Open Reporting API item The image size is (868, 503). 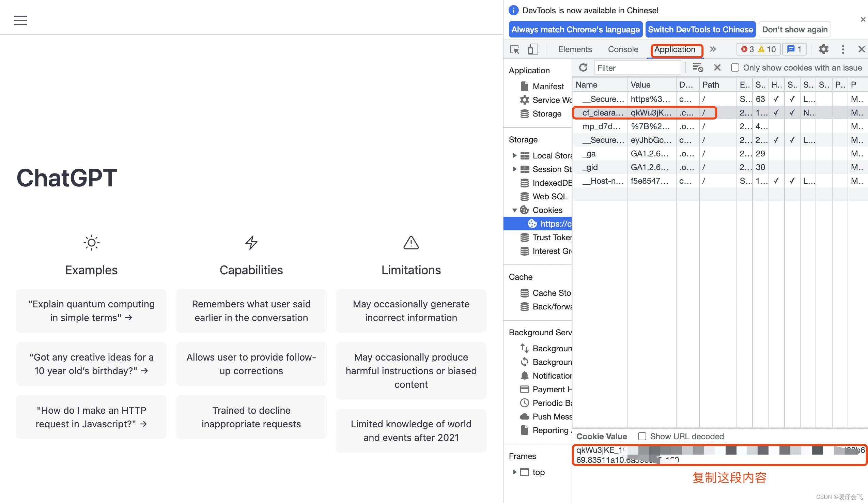[x=546, y=430]
